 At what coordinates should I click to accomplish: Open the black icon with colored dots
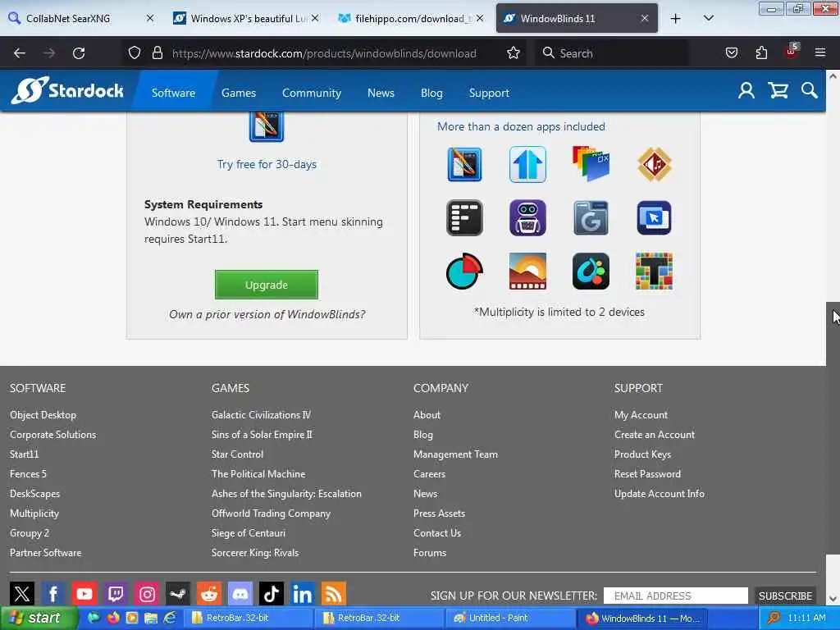591,271
